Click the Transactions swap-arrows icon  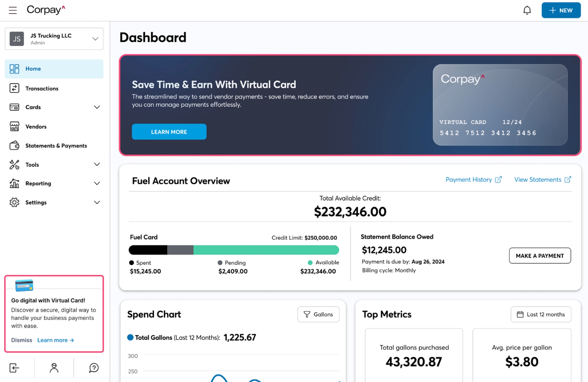click(14, 88)
